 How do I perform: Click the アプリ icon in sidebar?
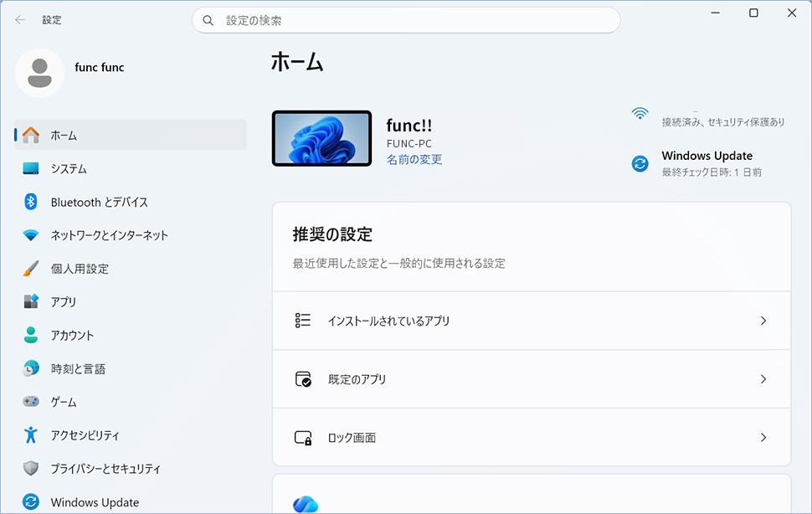[31, 301]
